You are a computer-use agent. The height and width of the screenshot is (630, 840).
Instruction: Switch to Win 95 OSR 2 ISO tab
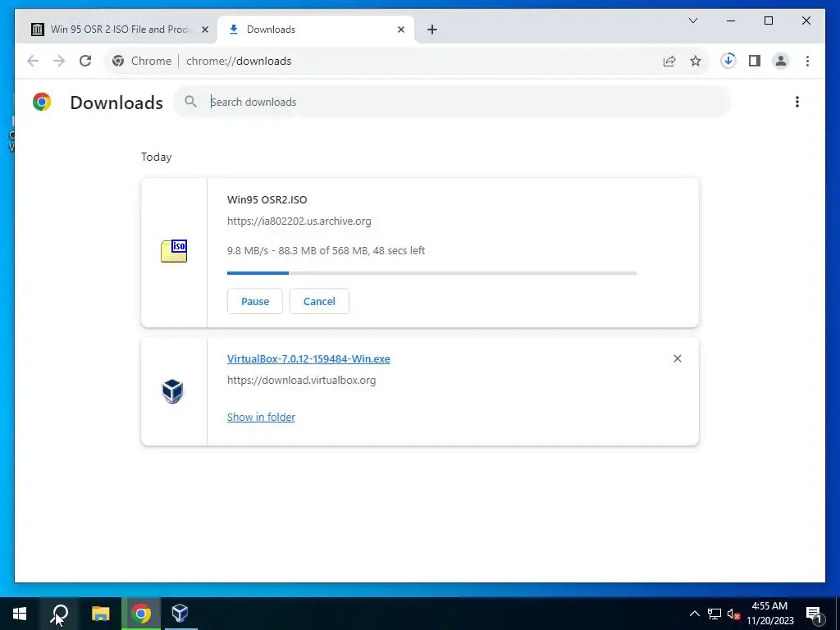click(116, 30)
